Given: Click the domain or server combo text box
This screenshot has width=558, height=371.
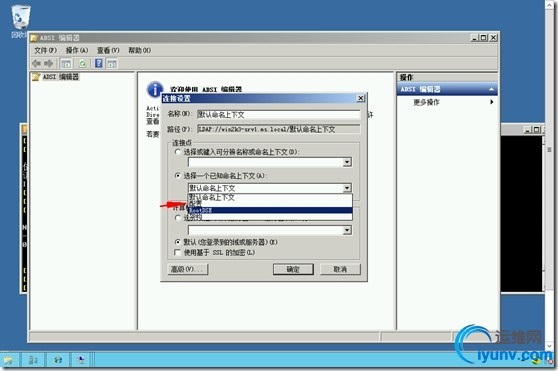Looking at the screenshot, I should 265,230.
